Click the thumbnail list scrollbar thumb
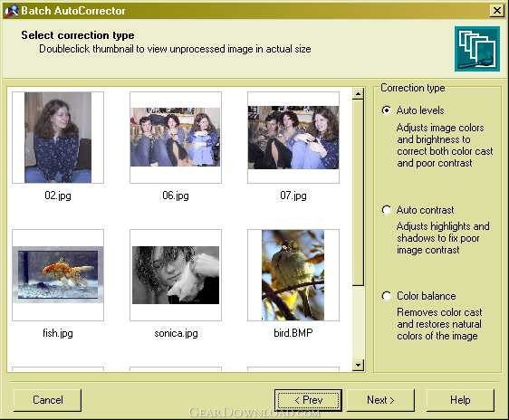This screenshot has height=420, width=509. click(358, 193)
